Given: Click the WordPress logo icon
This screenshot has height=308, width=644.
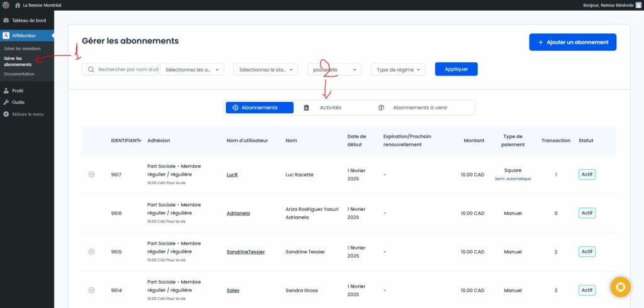Looking at the screenshot, I should (5, 5).
